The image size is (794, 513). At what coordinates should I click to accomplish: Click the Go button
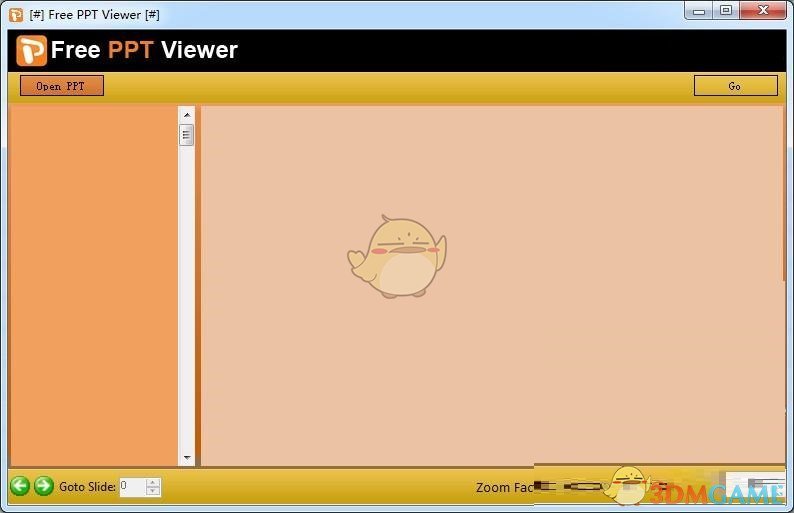[x=735, y=86]
